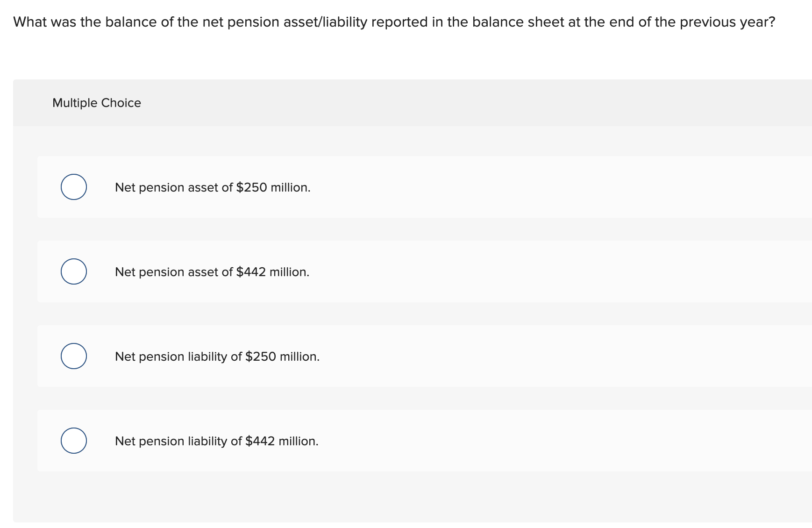Image resolution: width=812 pixels, height=528 pixels.
Task: Click the '$442' amount in the last answer option
Action: [260, 441]
